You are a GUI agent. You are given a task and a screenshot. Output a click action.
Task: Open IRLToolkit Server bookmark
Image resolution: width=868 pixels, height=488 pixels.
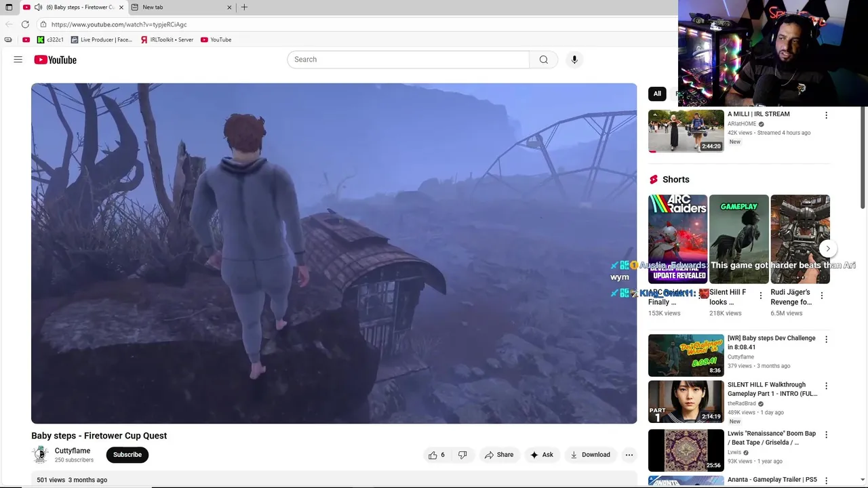tap(167, 40)
